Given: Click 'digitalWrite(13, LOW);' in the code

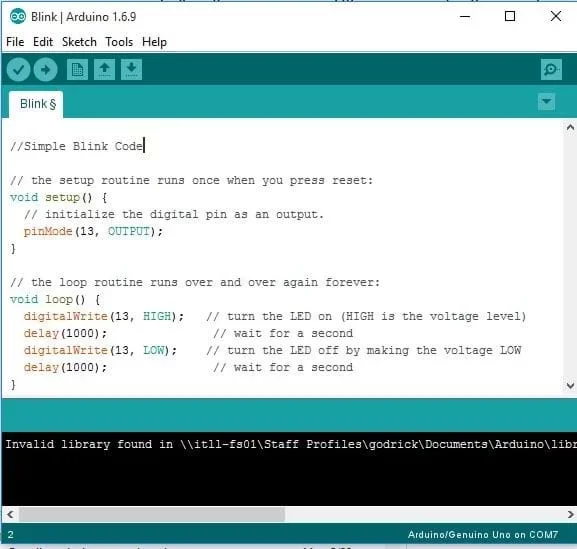Looking at the screenshot, I should click(100, 350).
